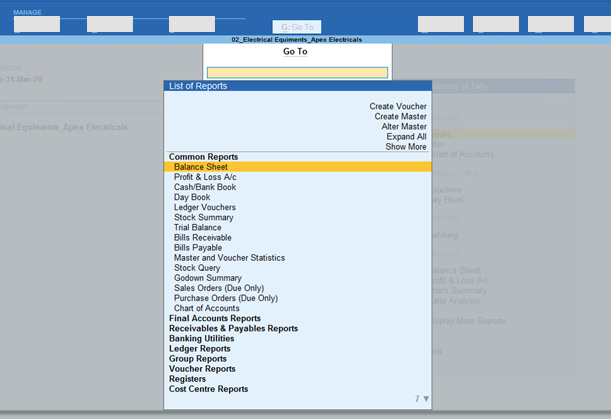This screenshot has height=419, width=611.
Task: Open Profit & Loss A/c report
Action: [205, 177]
